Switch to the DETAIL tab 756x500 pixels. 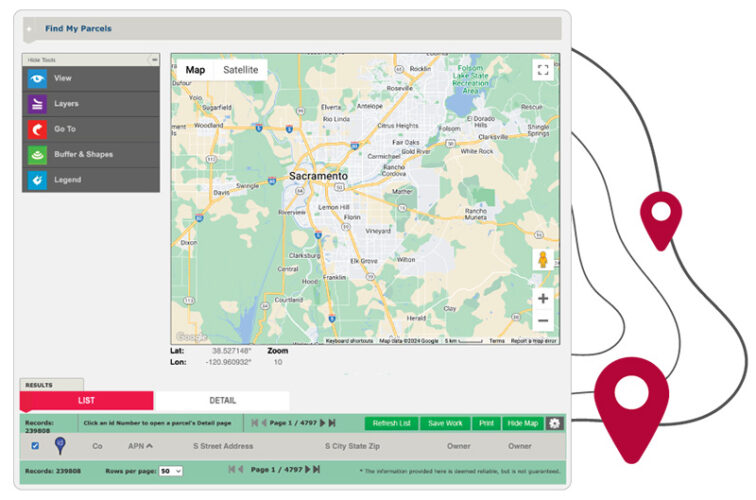[222, 401]
